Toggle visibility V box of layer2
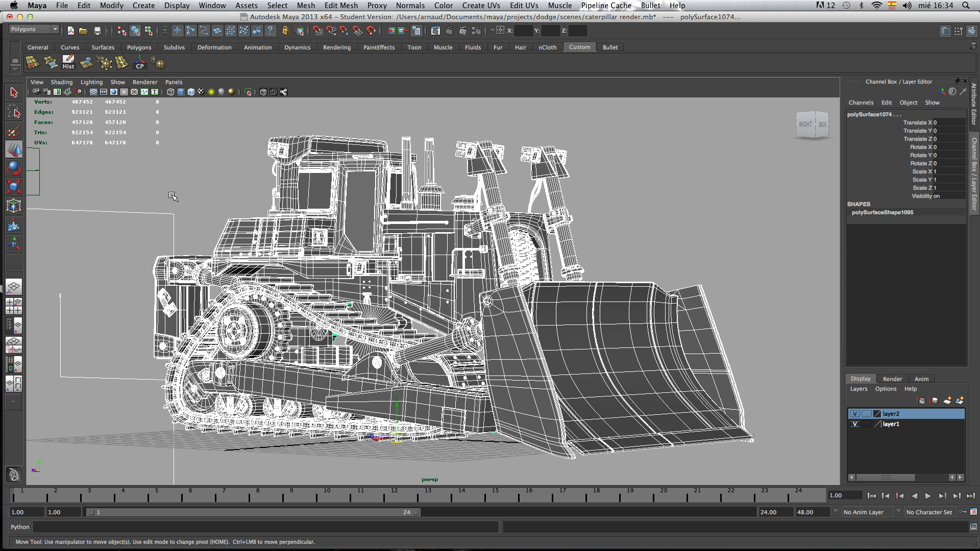 coord(855,414)
